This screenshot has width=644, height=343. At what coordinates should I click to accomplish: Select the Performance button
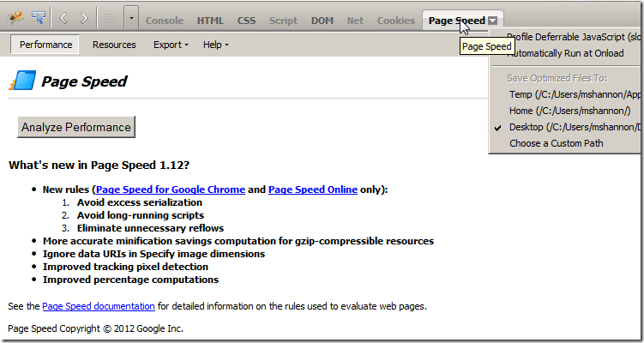[45, 45]
